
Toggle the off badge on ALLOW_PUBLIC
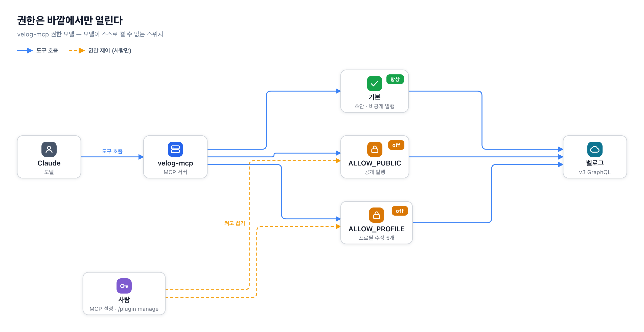pyautogui.click(x=396, y=145)
